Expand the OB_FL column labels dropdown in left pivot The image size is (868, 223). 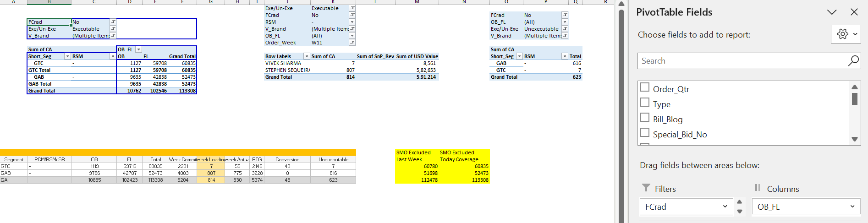click(138, 49)
